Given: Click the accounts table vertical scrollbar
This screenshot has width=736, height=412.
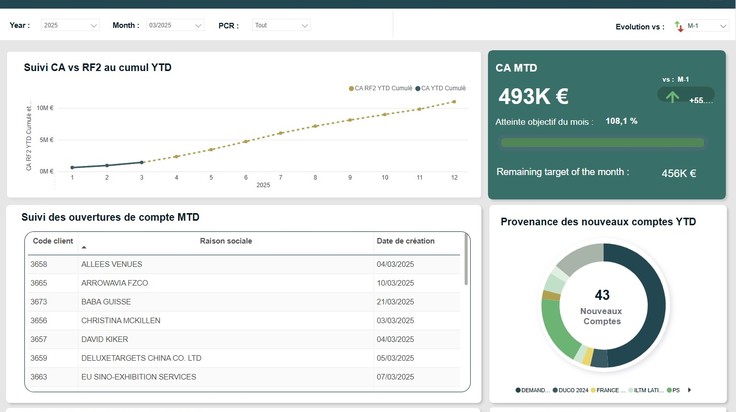Looking at the screenshot, I should tap(466, 259).
